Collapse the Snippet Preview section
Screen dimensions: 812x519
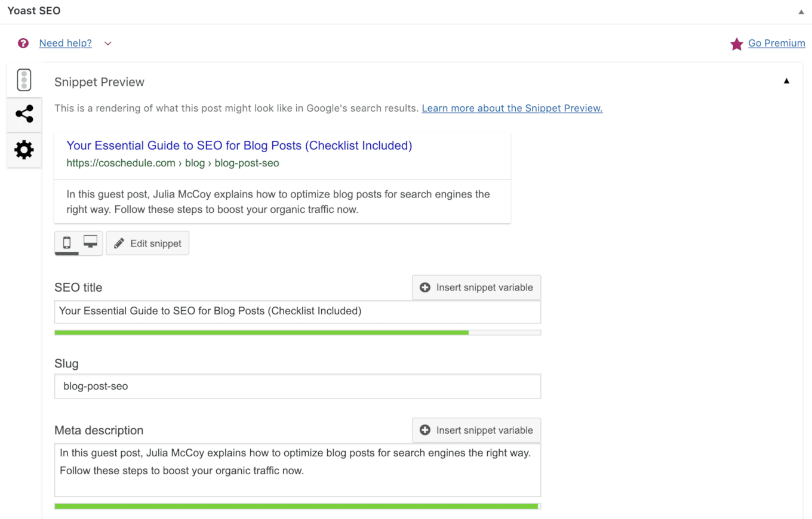(x=786, y=81)
